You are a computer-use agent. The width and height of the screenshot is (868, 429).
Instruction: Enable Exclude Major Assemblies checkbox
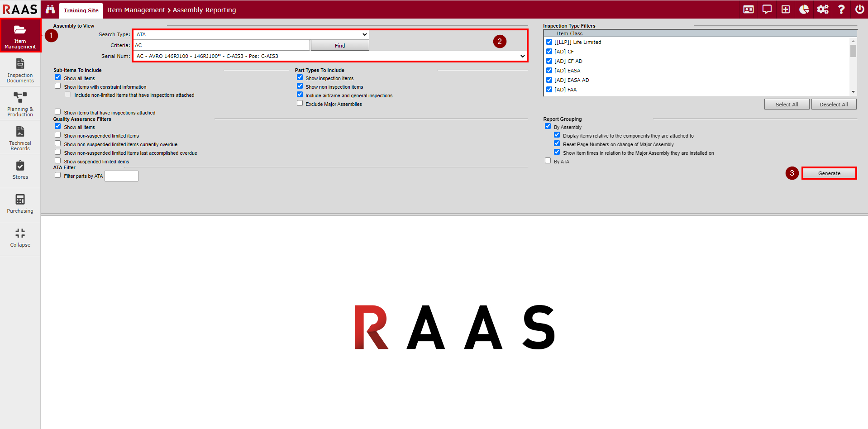coord(300,103)
